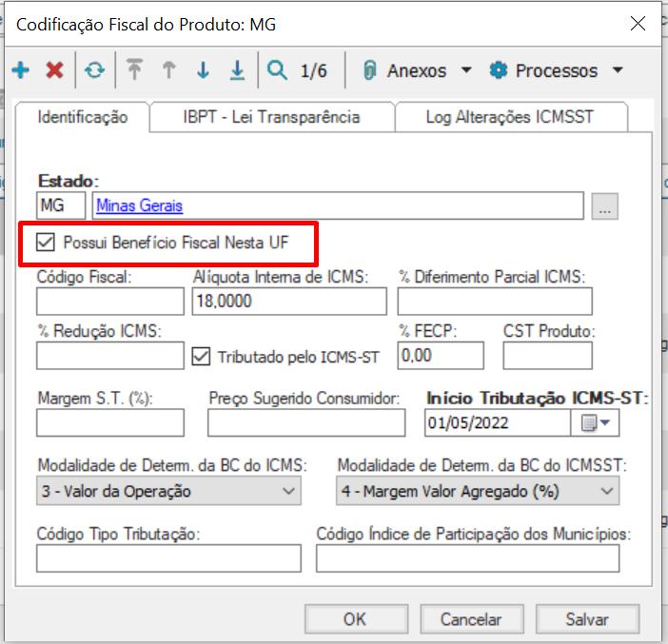The height and width of the screenshot is (644, 668).
Task: Click Código Índice de Participação dos Municípios field
Action: click(x=468, y=558)
